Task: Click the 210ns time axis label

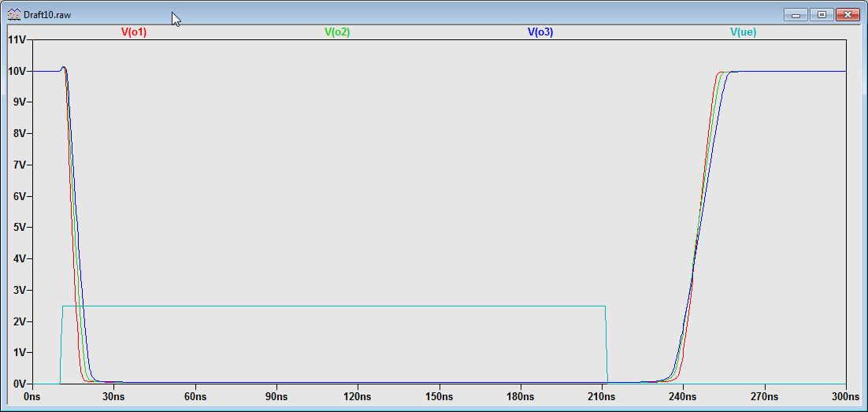Action: 602,397
